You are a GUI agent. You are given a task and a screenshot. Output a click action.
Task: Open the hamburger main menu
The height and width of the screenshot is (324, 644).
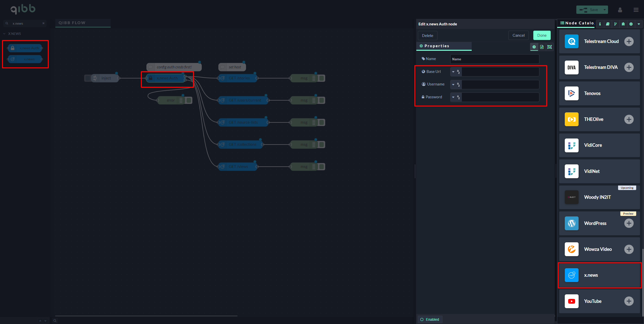[636, 10]
